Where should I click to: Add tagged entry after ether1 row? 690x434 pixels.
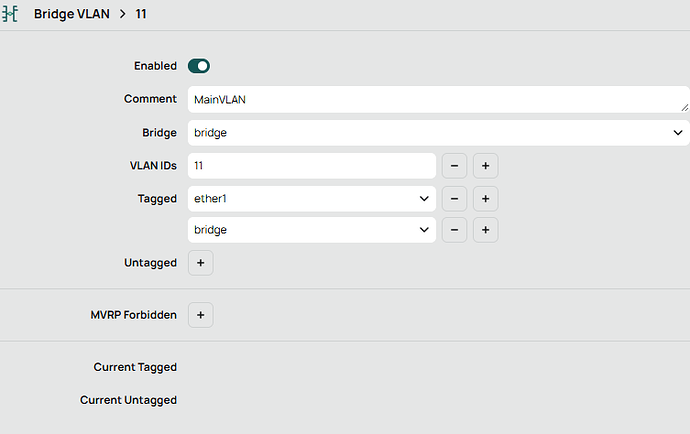click(485, 198)
